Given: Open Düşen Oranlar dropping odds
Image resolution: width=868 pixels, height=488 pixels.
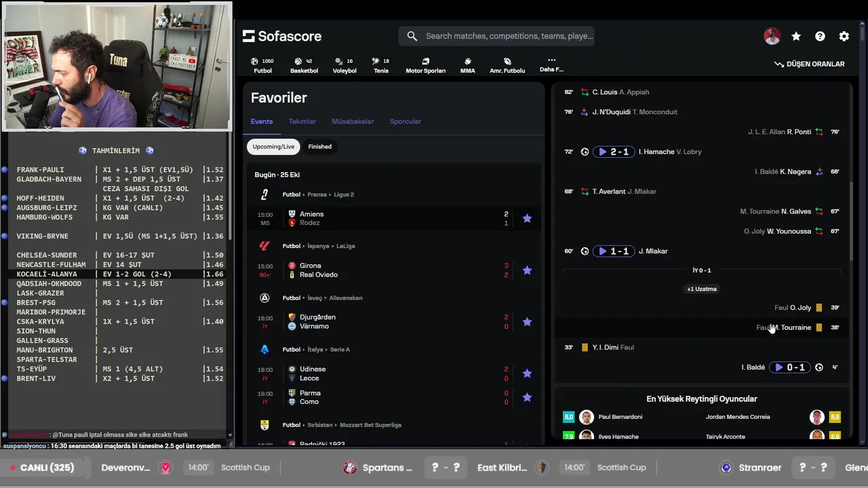Looking at the screenshot, I should (x=809, y=64).
